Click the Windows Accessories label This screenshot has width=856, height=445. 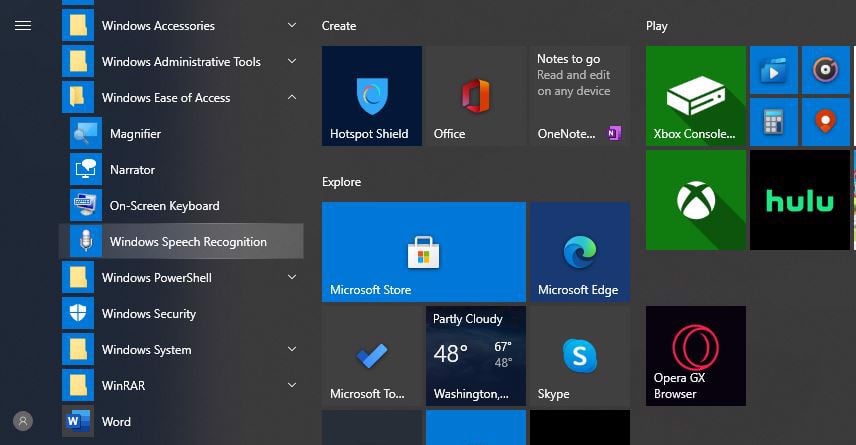[x=158, y=26]
